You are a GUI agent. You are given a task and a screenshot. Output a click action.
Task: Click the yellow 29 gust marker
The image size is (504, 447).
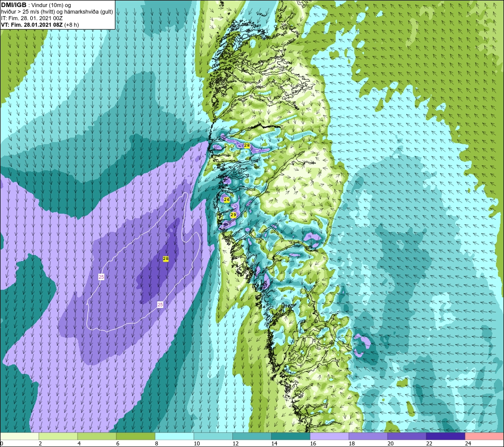[x=233, y=215]
